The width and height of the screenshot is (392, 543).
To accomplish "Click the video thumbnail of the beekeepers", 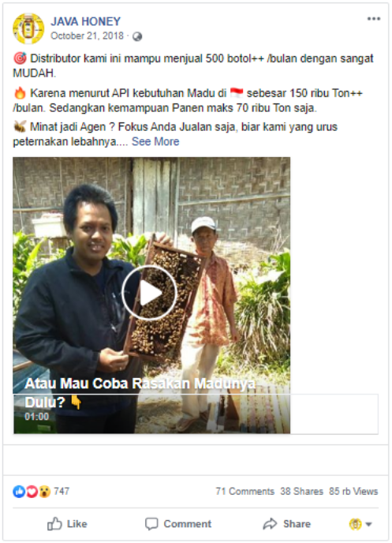I will (151, 295).
